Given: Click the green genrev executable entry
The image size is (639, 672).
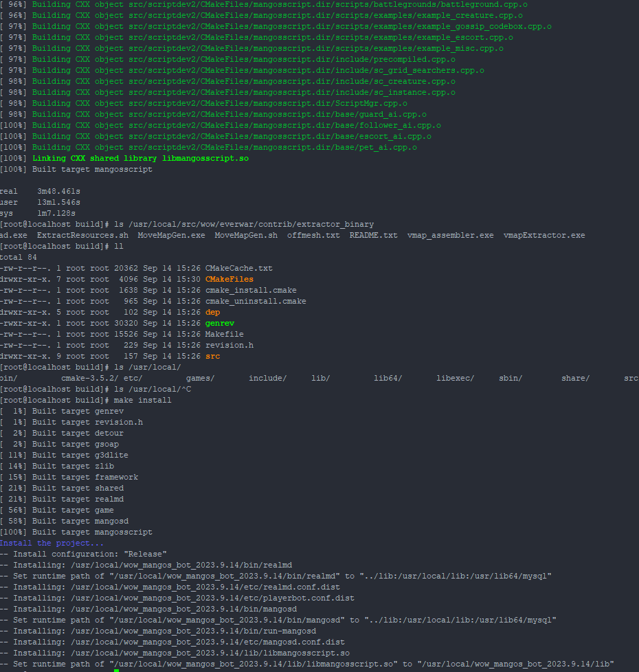Looking at the screenshot, I should [x=220, y=323].
